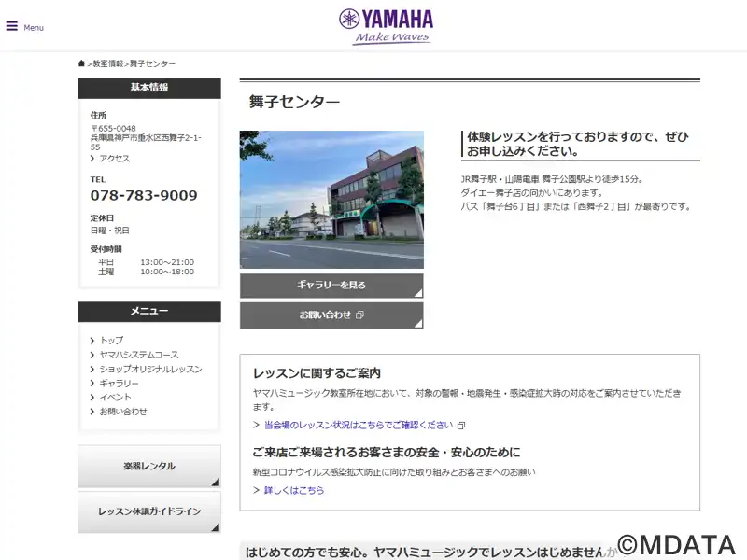Image resolution: width=747 pixels, height=560 pixels.
Task: Click the 平日 13:00～21:00 hours row
Action: 147,262
